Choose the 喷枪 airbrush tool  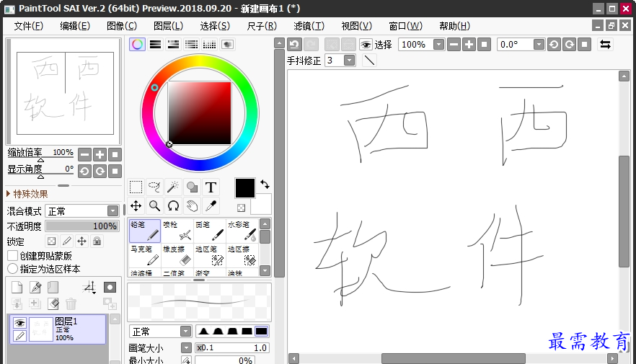click(177, 231)
